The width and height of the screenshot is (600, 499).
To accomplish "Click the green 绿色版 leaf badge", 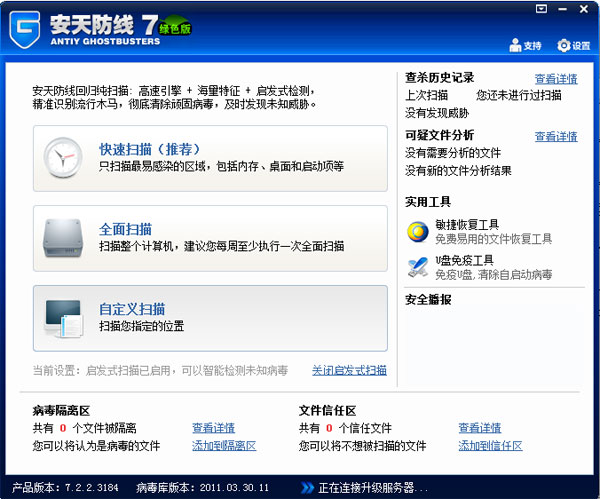I will click(x=175, y=26).
